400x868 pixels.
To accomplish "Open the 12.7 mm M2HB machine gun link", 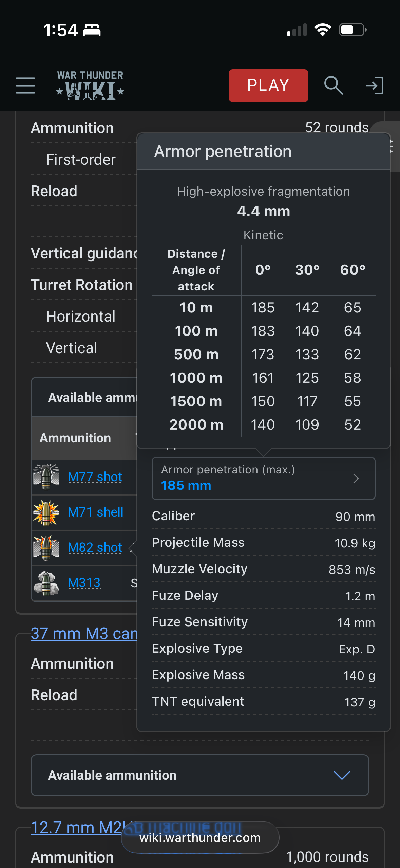I will click(76, 827).
